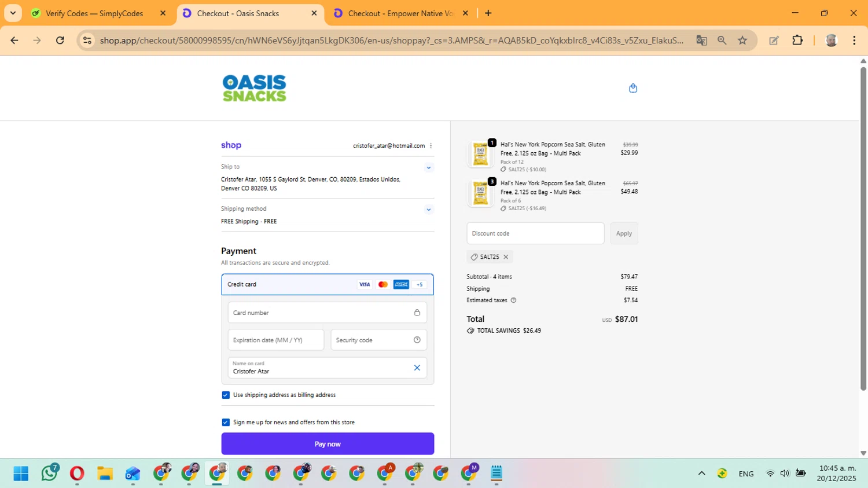Screen dimensions: 868x488
Task: Show hidden system tray icons
Action: [x=701, y=474]
